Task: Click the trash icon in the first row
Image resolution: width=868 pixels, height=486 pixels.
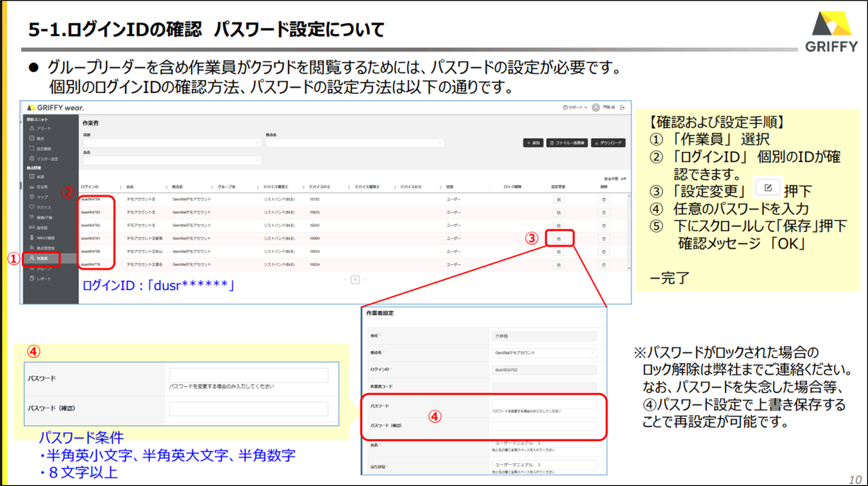Action: [x=604, y=199]
